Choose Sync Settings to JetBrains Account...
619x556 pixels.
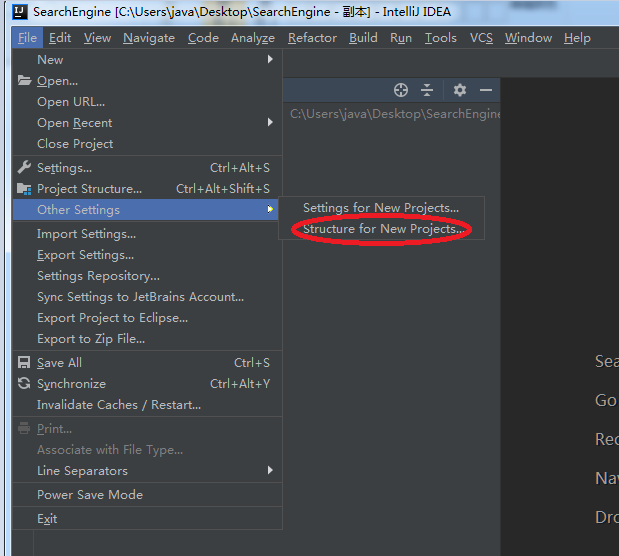[147, 297]
